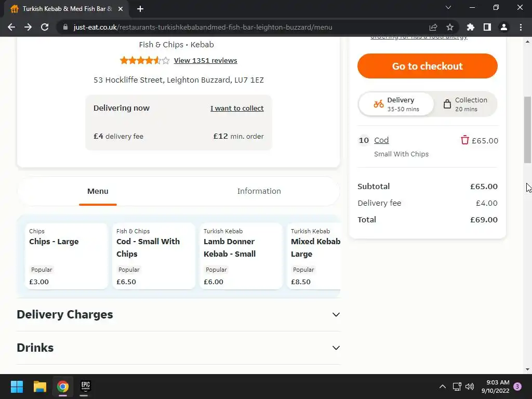The height and width of the screenshot is (399, 532).
Task: Toggle the Chrome side panel icon
Action: click(x=487, y=27)
